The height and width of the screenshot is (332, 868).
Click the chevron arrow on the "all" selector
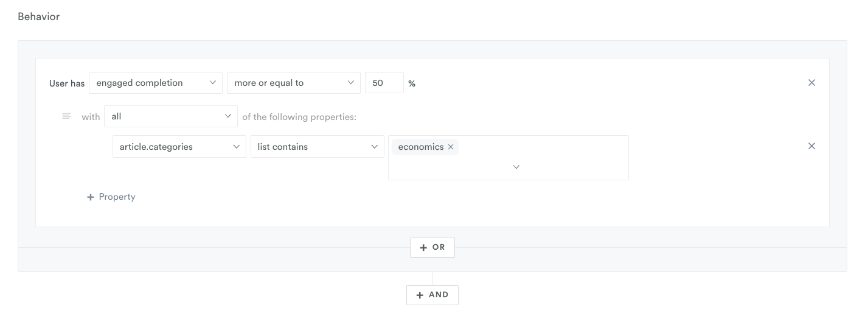click(227, 116)
